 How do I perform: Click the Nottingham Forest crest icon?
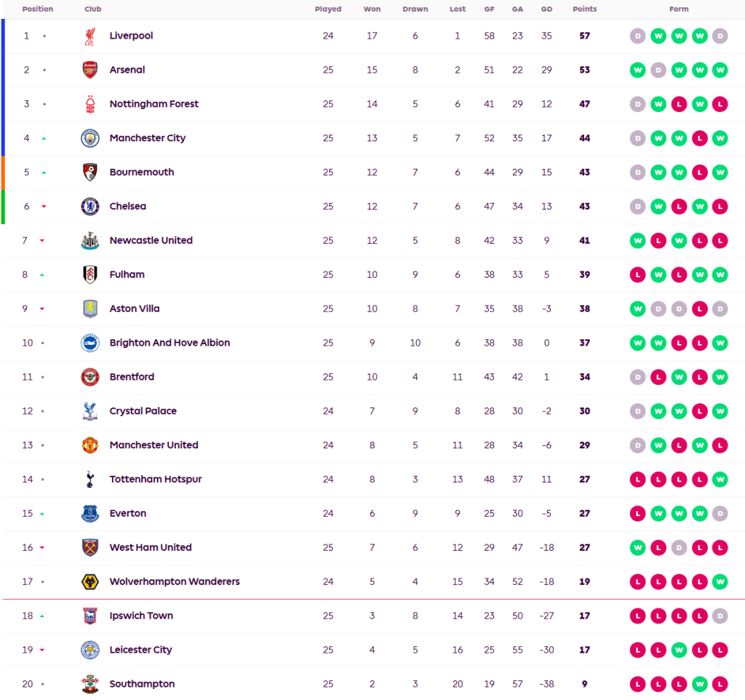tap(90, 104)
